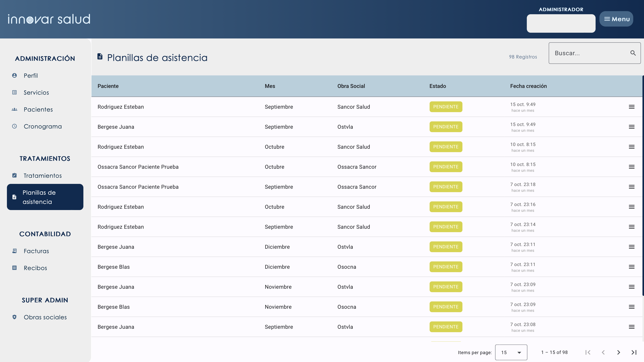Open row menu for Bergese Blas Noviembre row
This screenshot has width=644, height=362.
pyautogui.click(x=632, y=307)
